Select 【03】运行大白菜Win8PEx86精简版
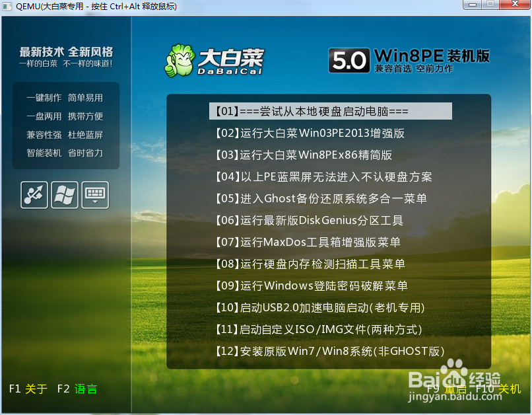The image size is (532, 415). coord(304,155)
